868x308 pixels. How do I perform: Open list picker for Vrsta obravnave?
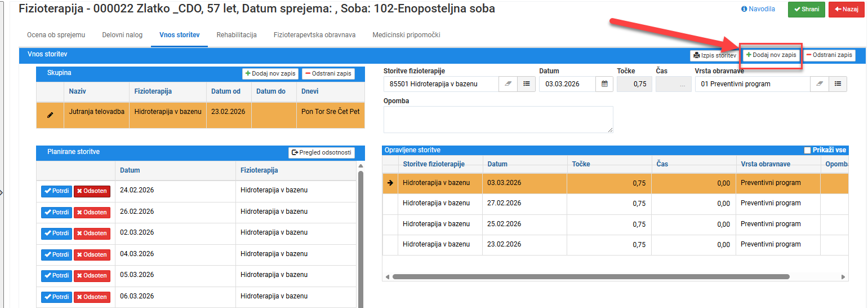point(838,83)
